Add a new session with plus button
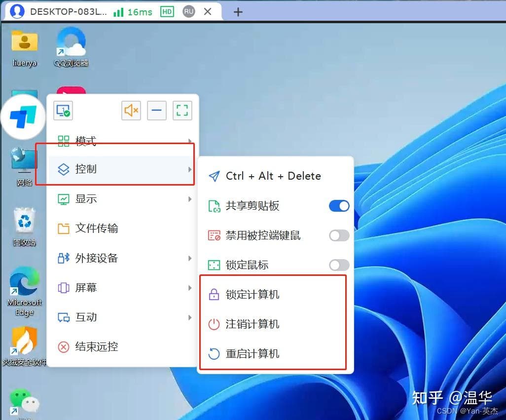 point(238,12)
